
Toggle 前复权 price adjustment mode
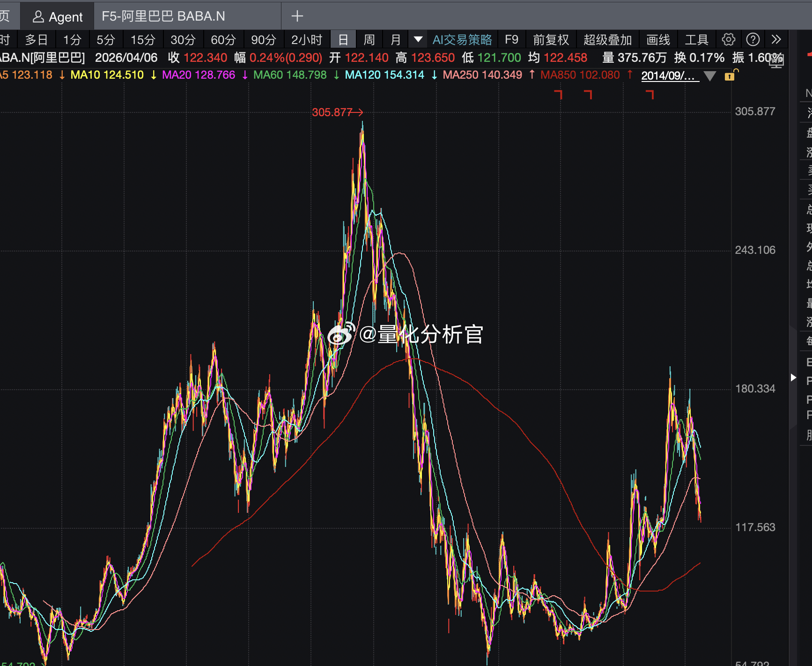click(551, 39)
